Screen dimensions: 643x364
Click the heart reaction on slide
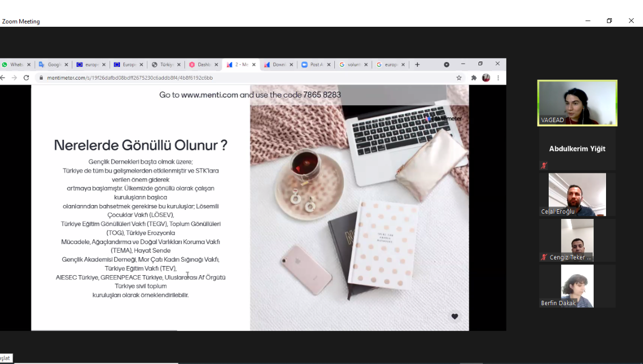[x=454, y=316]
